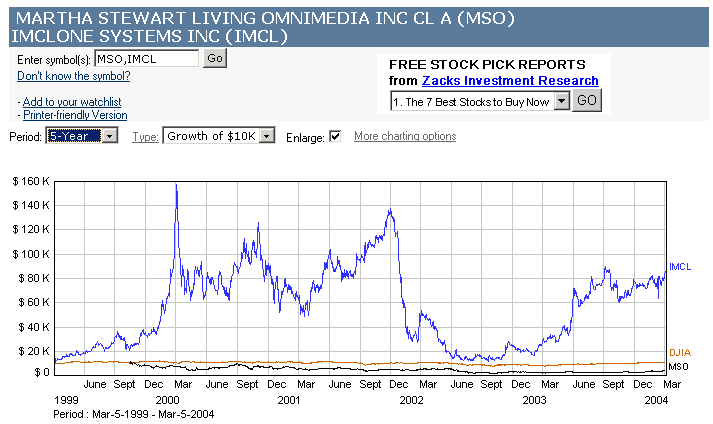The height and width of the screenshot is (424, 713).
Task: Click "Add to your watchlist" link
Action: click(x=72, y=102)
